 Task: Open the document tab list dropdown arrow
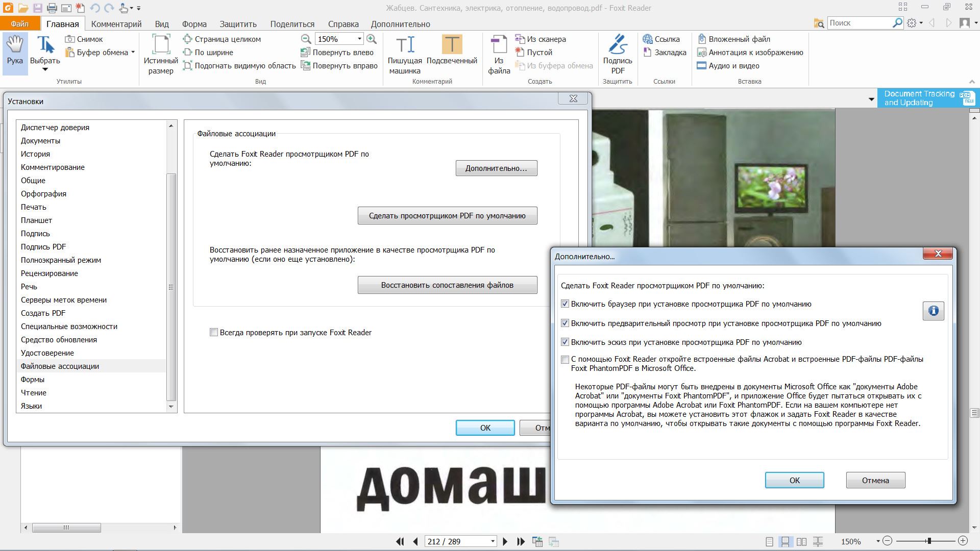(x=871, y=99)
